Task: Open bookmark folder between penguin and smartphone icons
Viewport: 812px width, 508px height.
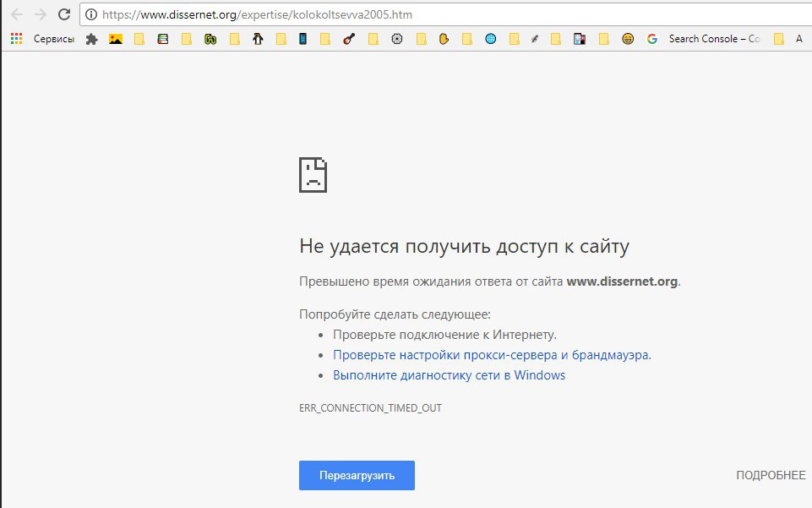Action: tap(281, 39)
